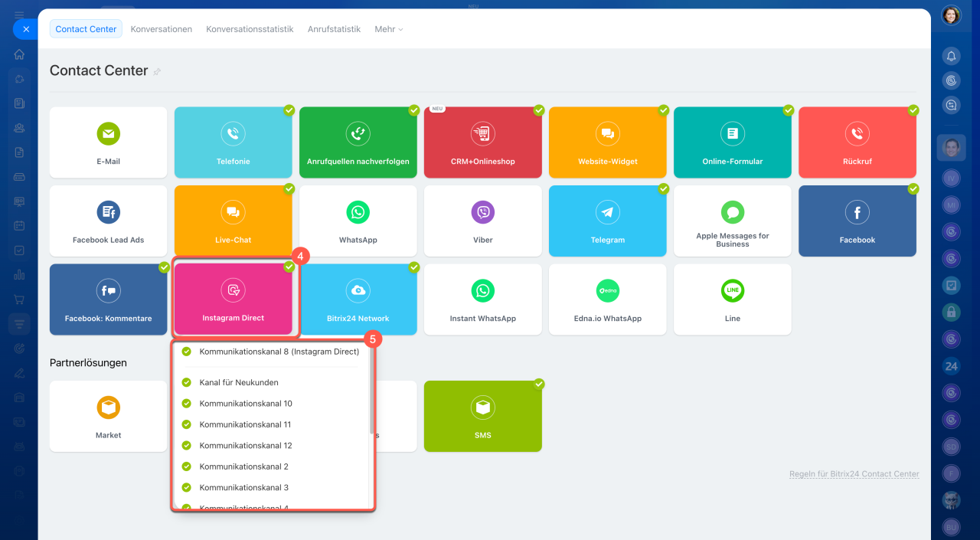This screenshot has width=980, height=540.
Task: Open the CRM+Onlineshop tile
Action: [x=482, y=142]
